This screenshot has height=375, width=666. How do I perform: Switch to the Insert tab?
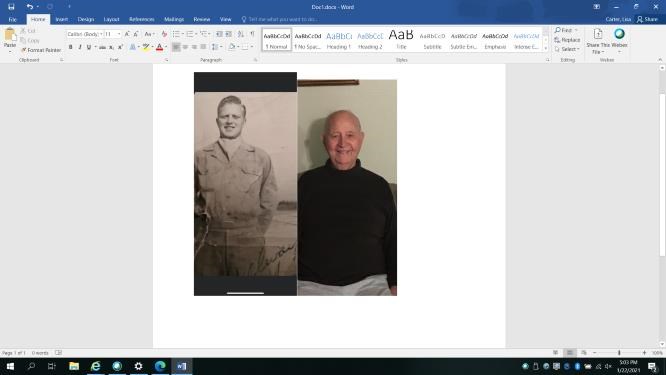click(x=62, y=20)
